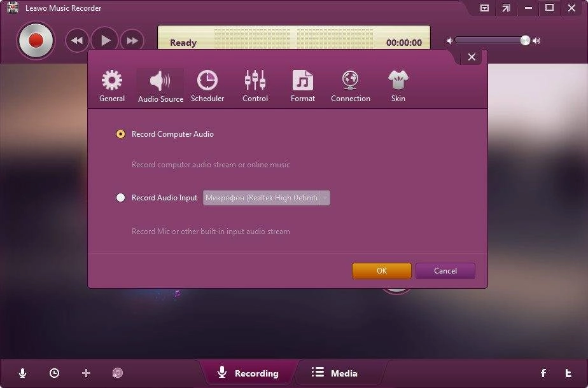Click the Cancel button
Screen dimensions: 588x388
pyautogui.click(x=445, y=271)
